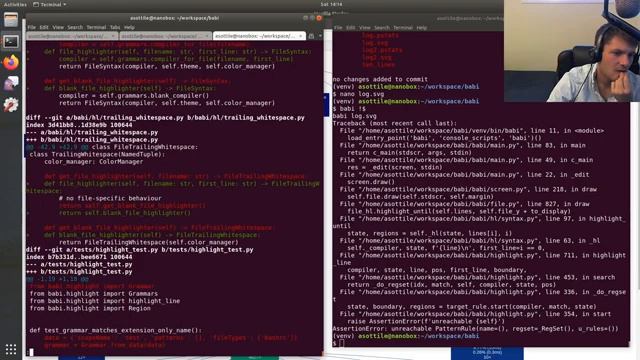
Task: Switch to the second terminal tab
Action: click(x=166, y=36)
